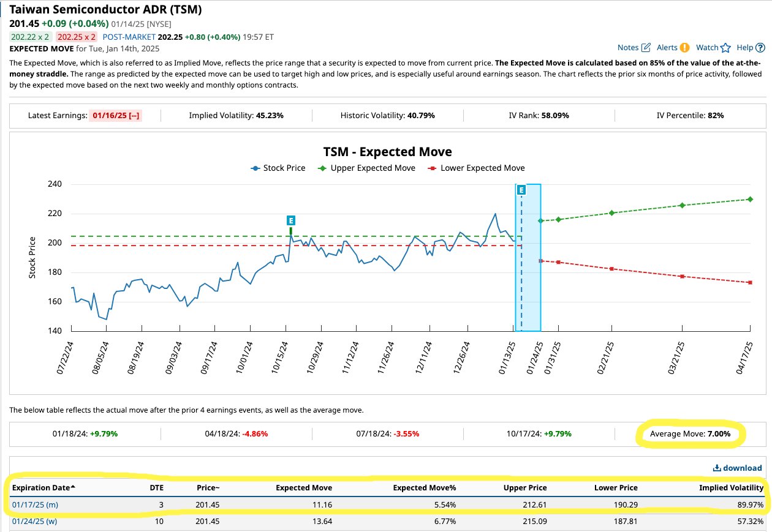Click the Expected Move cell 13.64
Screen dimensions: 772x532
click(x=322, y=521)
